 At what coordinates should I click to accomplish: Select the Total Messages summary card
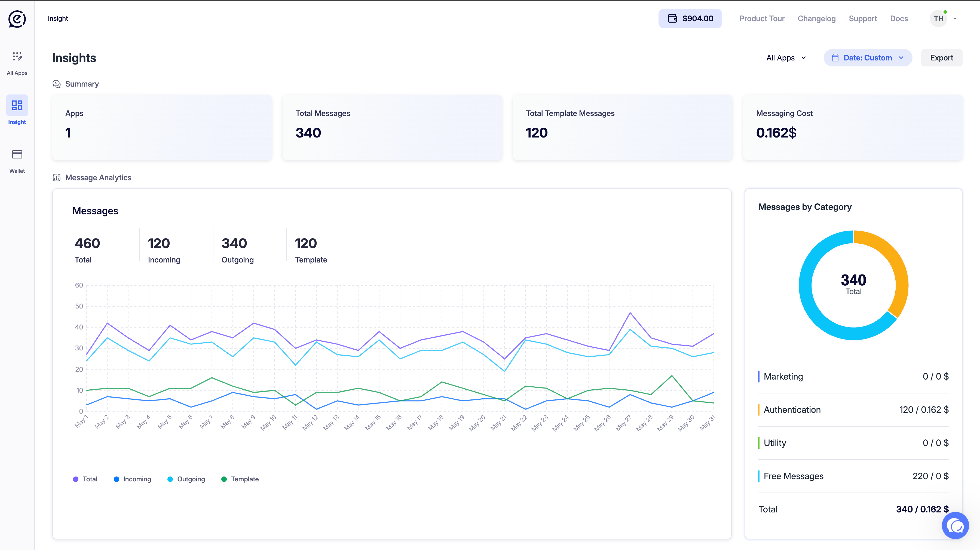point(392,127)
